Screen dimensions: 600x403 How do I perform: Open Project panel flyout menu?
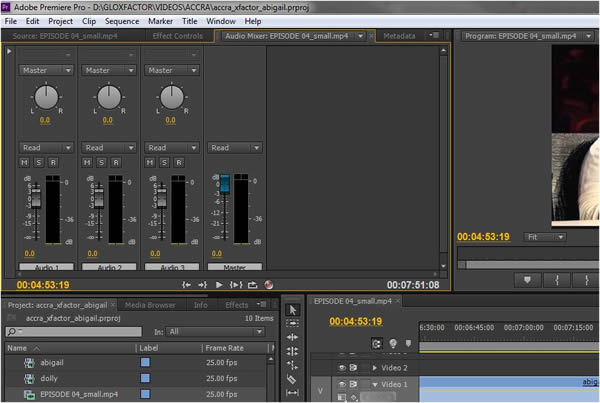pos(261,305)
